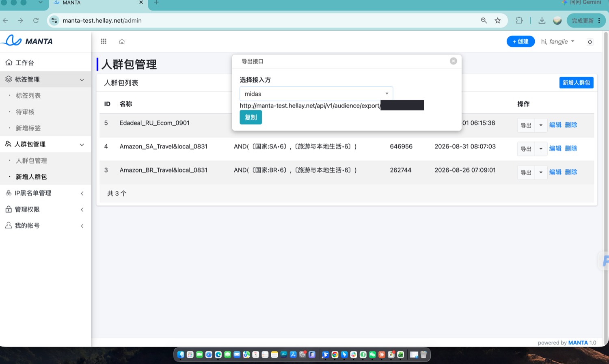Click 编辑 for Edadeal_RU_Ecom_0901
609x364 pixels.
[555, 125]
